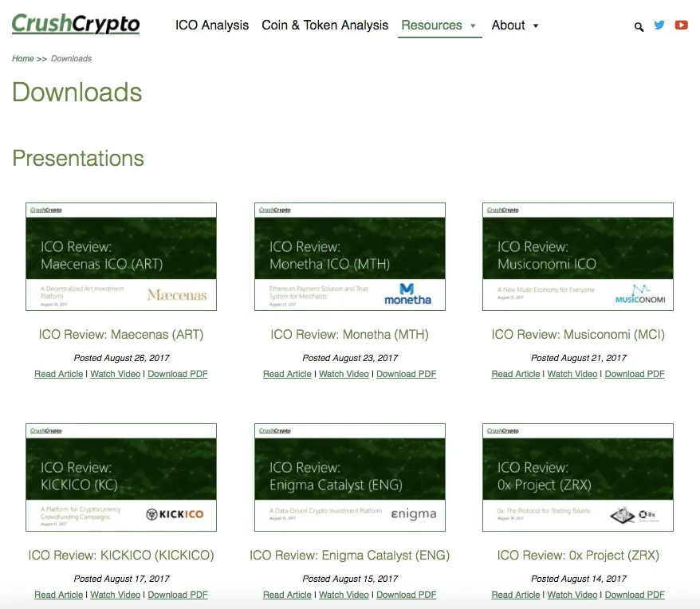This screenshot has width=700, height=609.
Task: Watch Video for KICKICO review
Action: click(115, 595)
